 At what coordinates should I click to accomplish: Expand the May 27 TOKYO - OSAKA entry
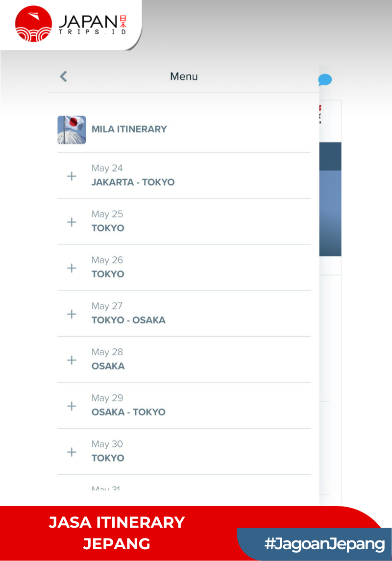point(72,314)
